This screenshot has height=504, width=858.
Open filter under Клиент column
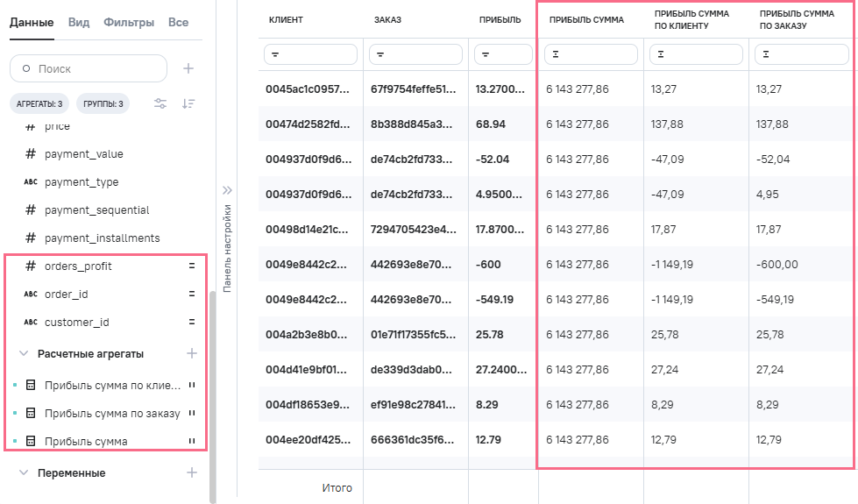[310, 54]
